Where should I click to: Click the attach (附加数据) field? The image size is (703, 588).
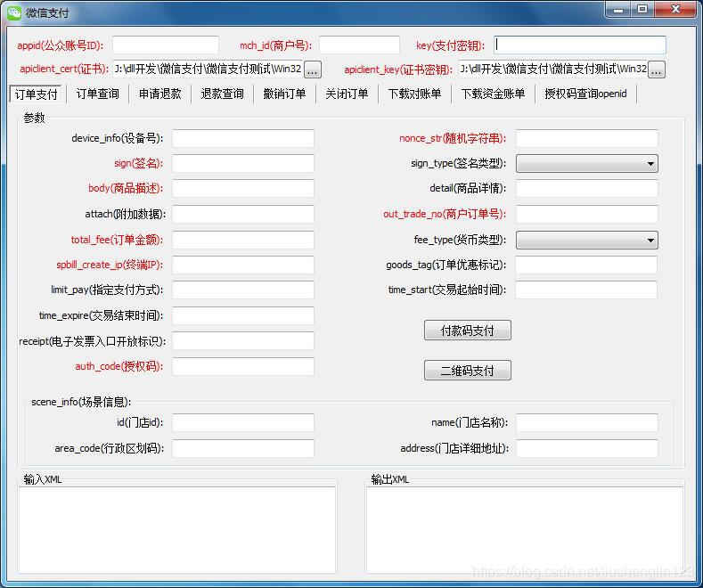[243, 214]
